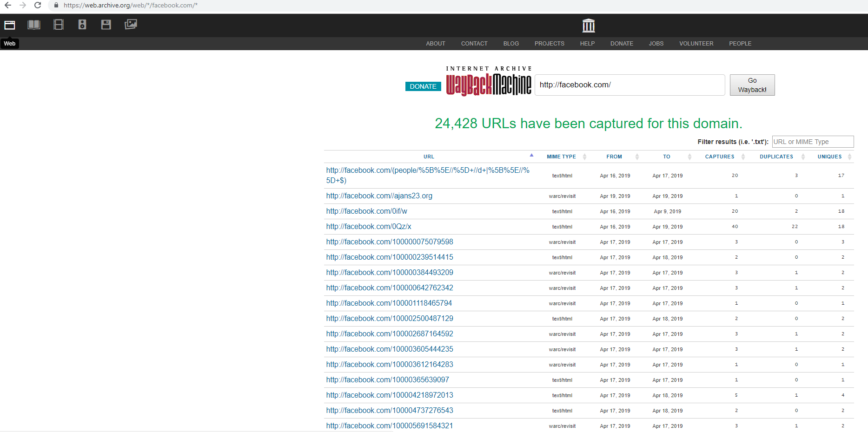Viewport: 868px width, 432px height.
Task: Click captures count 5 in 100004218972013 row
Action: (736, 395)
